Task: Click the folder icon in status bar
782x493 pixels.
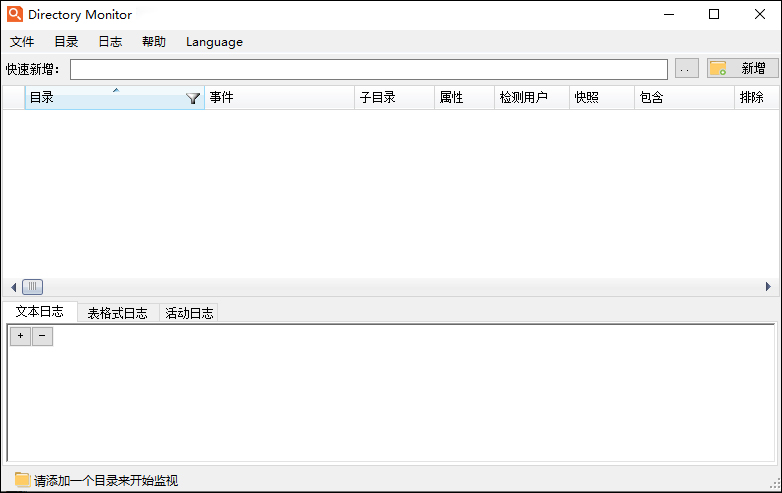Action: 22,480
